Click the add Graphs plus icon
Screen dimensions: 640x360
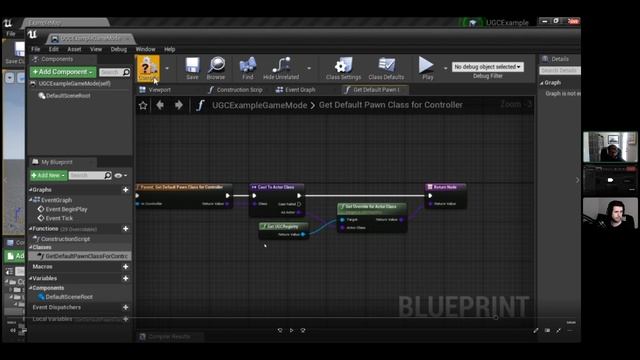pyautogui.click(x=125, y=189)
